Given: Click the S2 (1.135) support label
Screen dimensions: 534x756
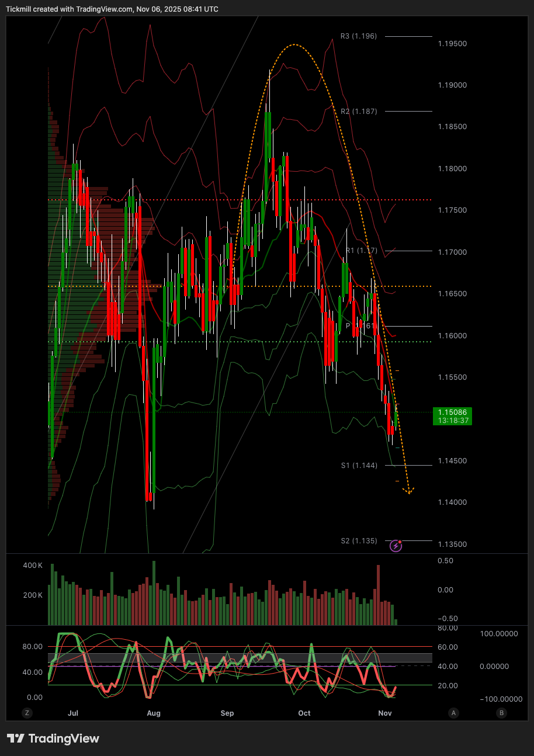Looking at the screenshot, I should point(359,541).
